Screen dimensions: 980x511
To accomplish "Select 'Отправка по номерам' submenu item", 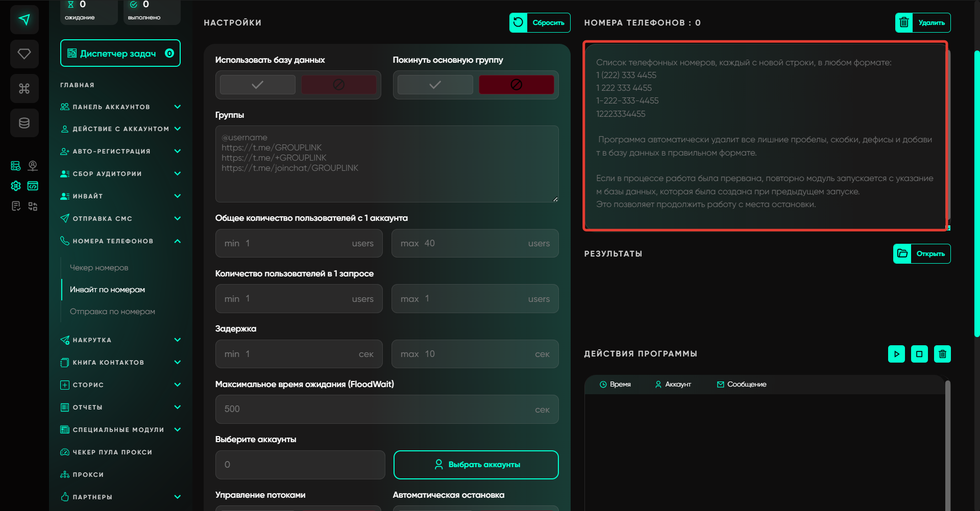I will click(112, 312).
